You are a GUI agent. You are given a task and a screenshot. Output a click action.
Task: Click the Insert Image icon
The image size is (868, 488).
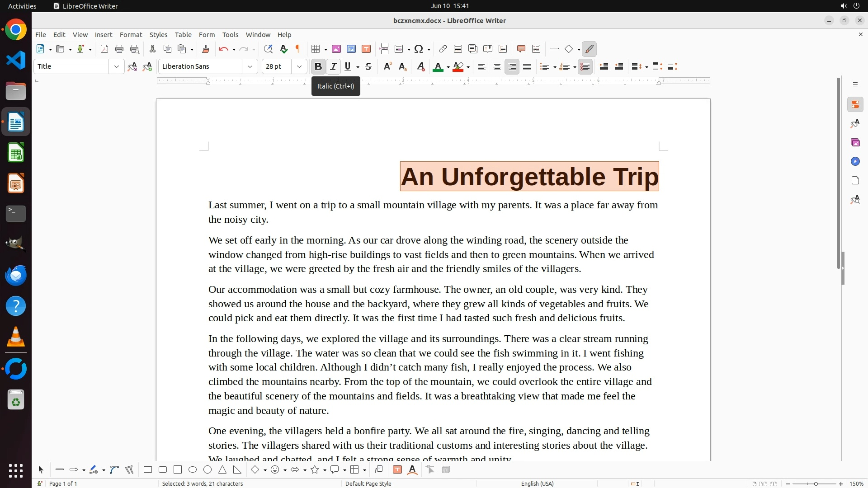(x=336, y=49)
